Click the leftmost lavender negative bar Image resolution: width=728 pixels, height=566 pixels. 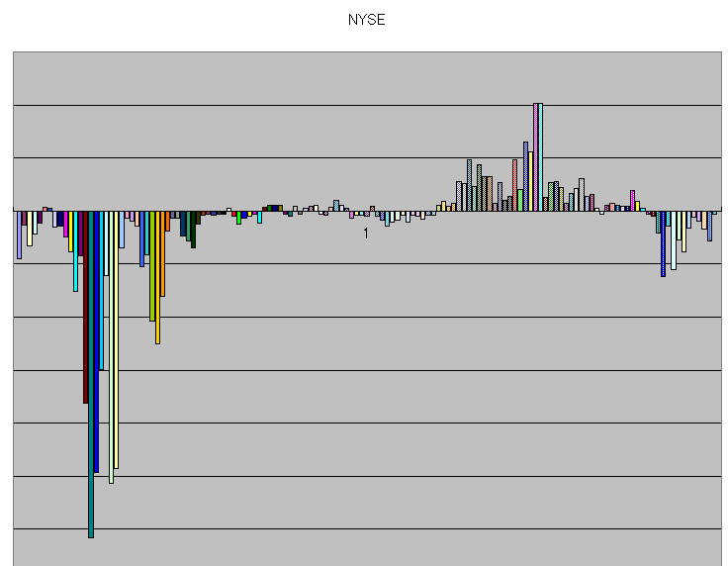pos(19,235)
